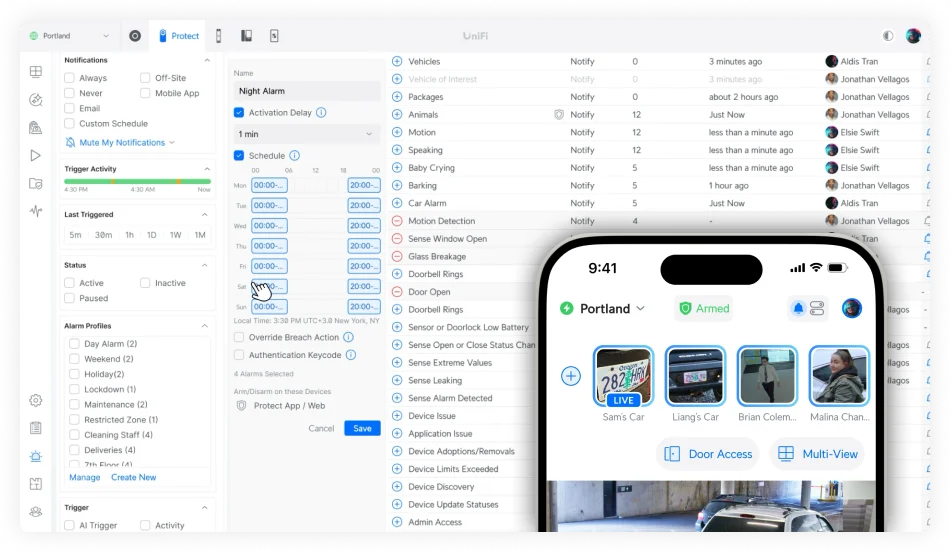This screenshot has height=552, width=950.
Task: Uncheck the Schedule checkbox
Action: click(x=239, y=156)
